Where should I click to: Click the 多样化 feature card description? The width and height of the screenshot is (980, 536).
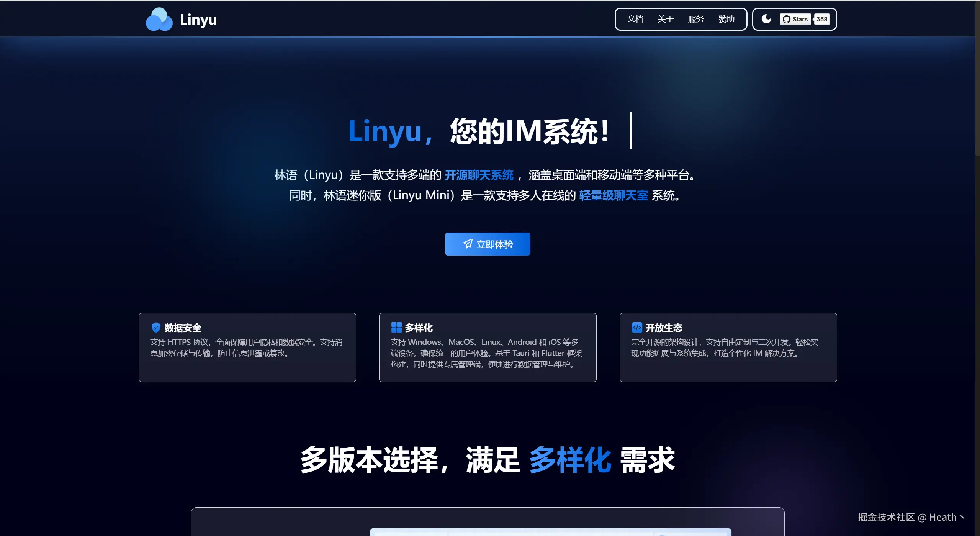(x=486, y=353)
